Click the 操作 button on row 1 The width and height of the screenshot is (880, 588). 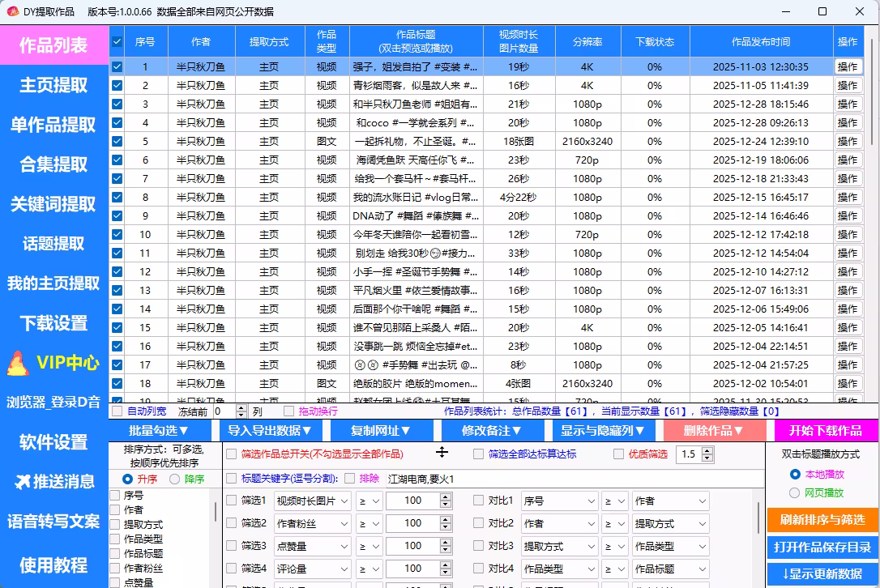point(848,66)
